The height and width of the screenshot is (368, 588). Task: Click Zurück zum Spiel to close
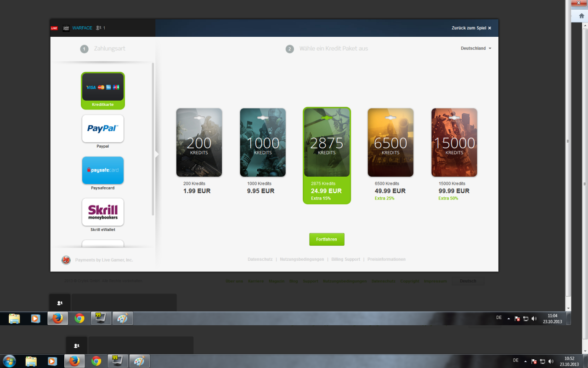(471, 28)
